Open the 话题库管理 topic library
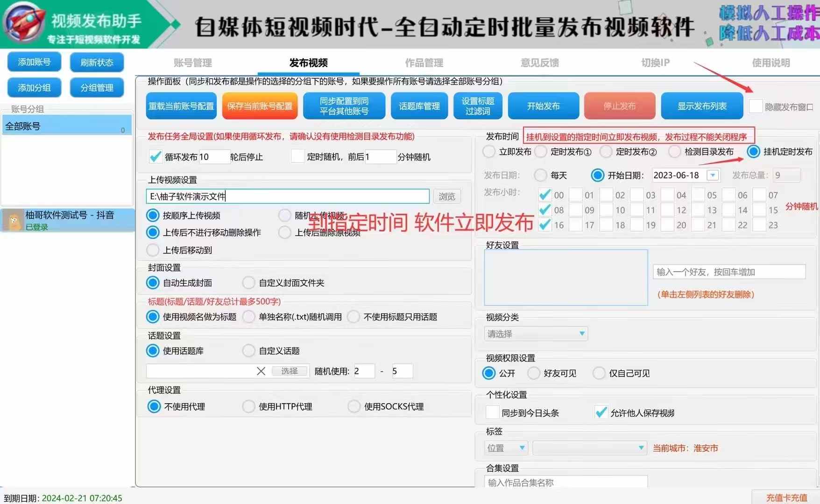This screenshot has height=504, width=820. (419, 106)
